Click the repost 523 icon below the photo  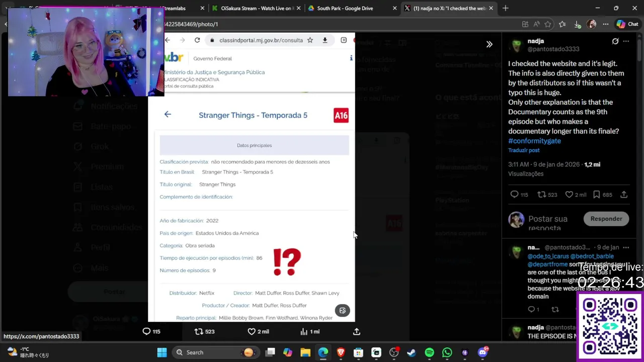coord(205,331)
